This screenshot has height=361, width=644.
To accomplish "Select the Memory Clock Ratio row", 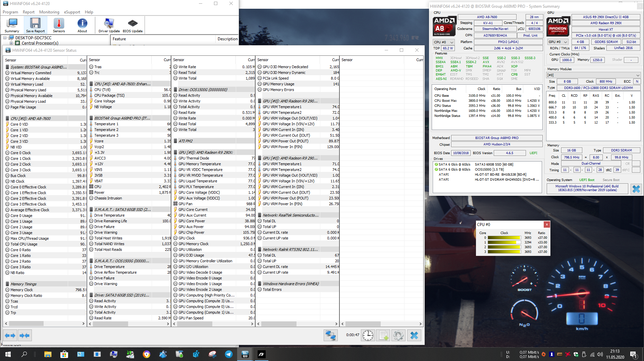I will (46, 296).
